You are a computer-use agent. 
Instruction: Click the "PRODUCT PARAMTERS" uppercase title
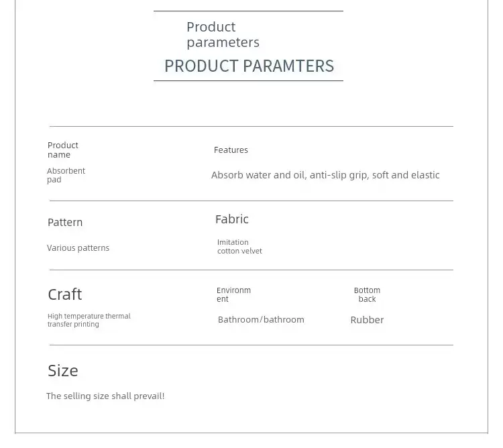click(x=249, y=66)
